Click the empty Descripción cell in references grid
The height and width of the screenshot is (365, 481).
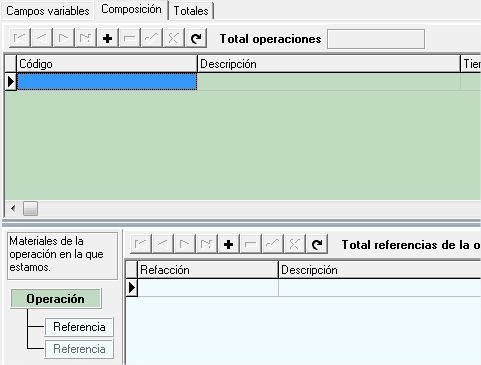pyautogui.click(x=380, y=287)
